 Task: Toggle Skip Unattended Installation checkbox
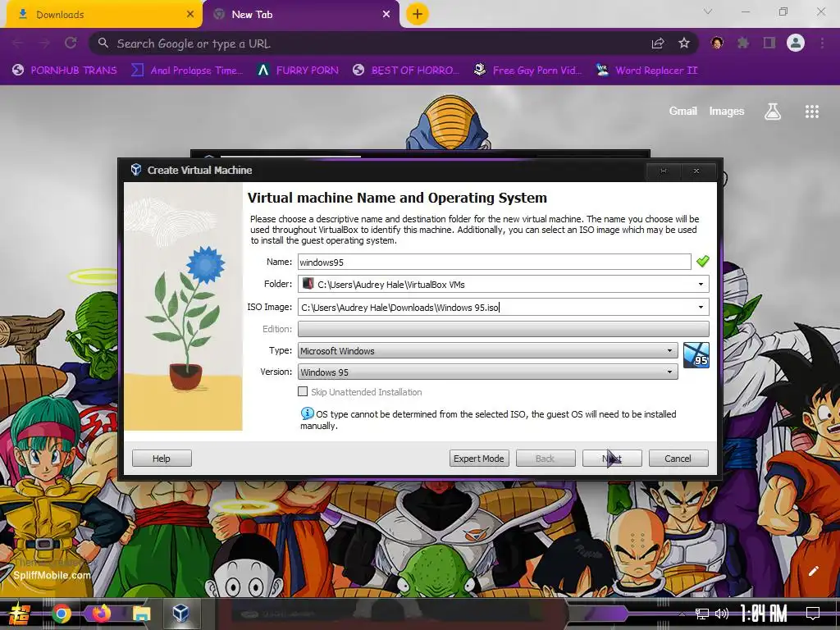[303, 391]
